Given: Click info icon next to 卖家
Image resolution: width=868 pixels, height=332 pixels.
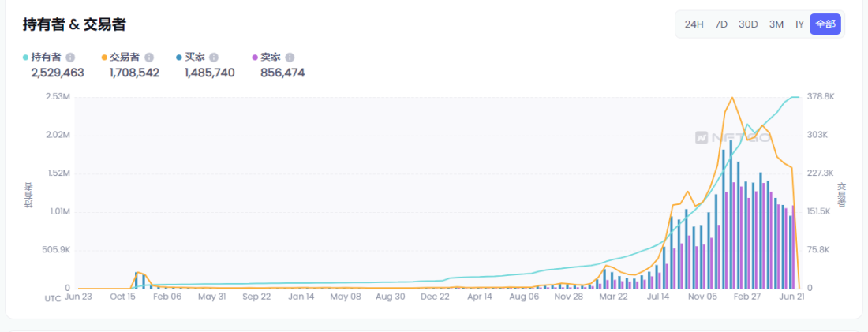Looking at the screenshot, I should (x=290, y=58).
